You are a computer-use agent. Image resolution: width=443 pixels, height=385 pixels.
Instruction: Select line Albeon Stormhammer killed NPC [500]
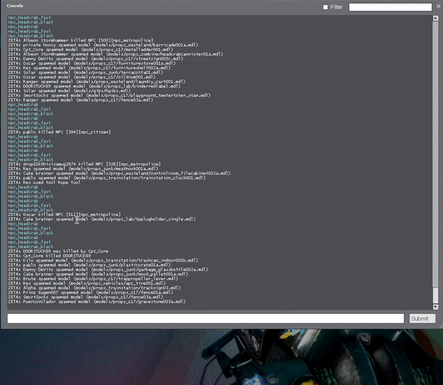81,40
